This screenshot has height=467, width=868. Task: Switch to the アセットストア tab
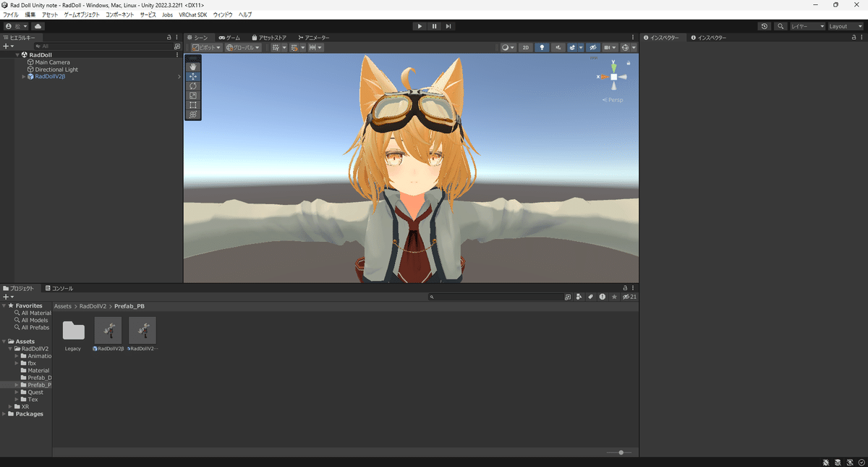(269, 37)
